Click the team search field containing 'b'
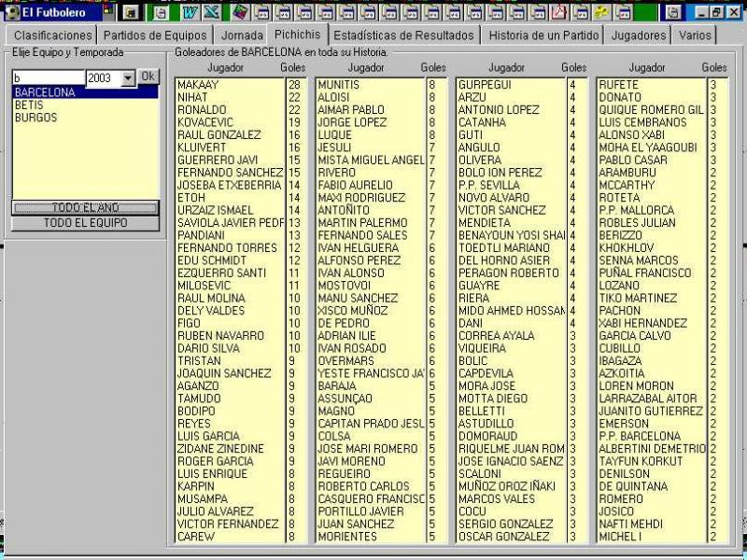Image resolution: width=747 pixels, height=560 pixels. 49,78
